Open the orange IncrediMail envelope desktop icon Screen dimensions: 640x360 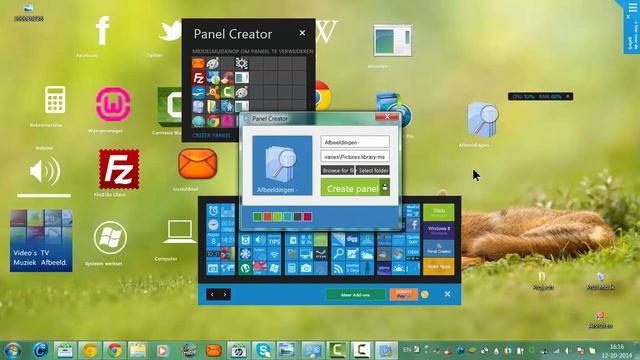pyautogui.click(x=198, y=163)
